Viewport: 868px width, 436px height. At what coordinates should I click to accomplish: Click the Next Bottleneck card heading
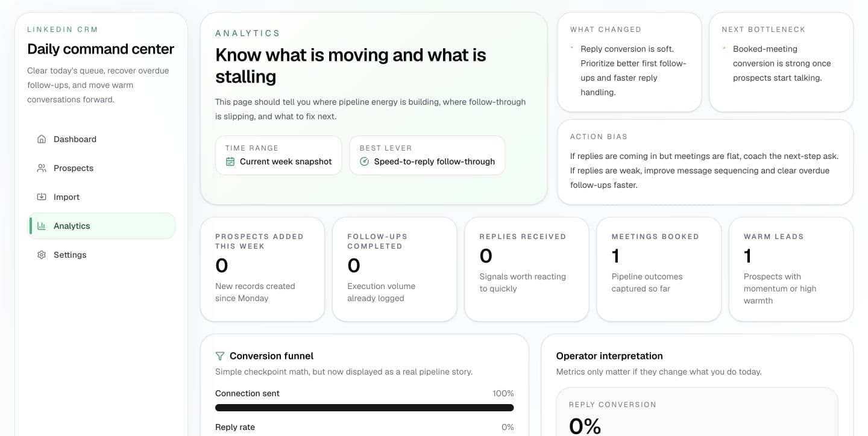coord(764,30)
